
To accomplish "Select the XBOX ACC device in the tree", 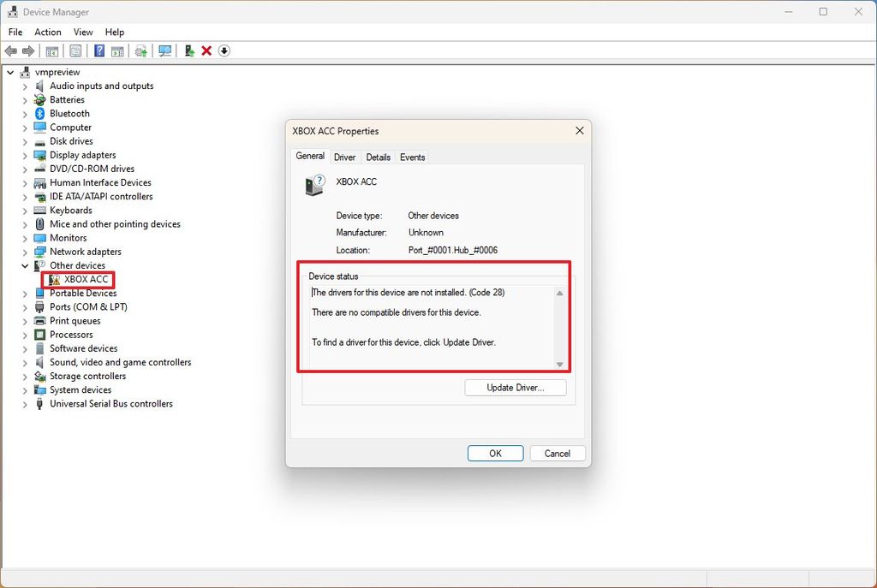I will coord(84,279).
